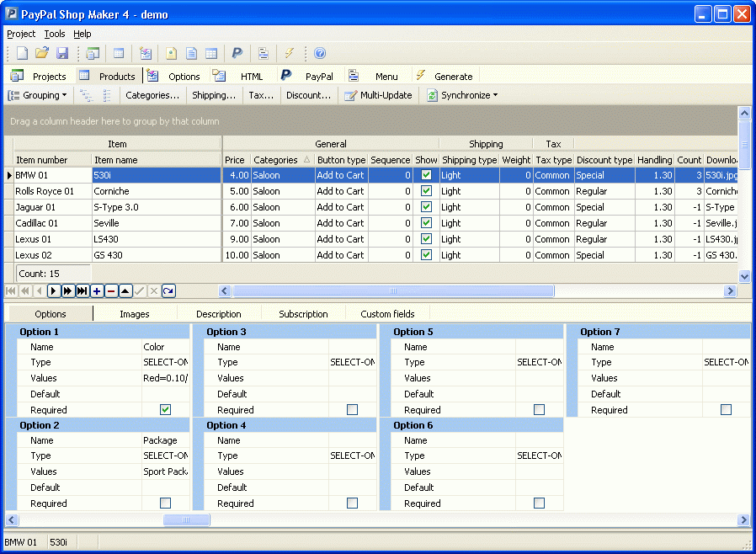The image size is (756, 554).
Task: Insert a new record with the plus button
Action: pos(97,290)
